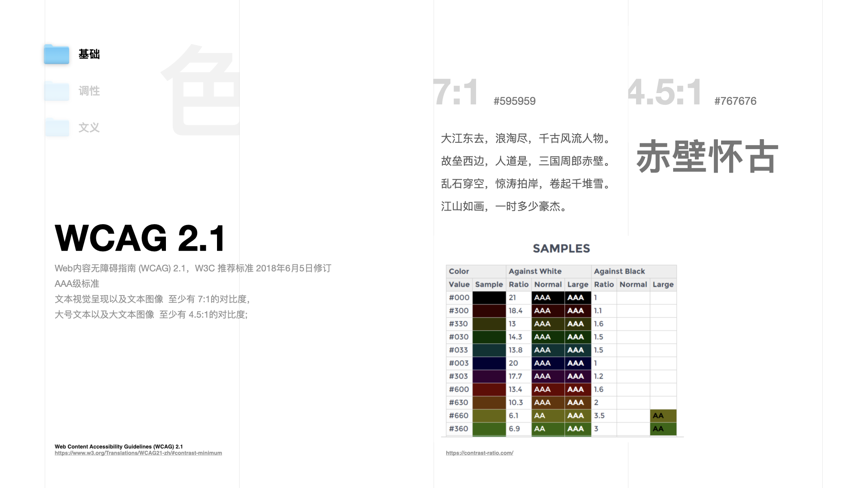Image resolution: width=868 pixels, height=488 pixels.
Task: Click the #000 black color sample
Action: [x=489, y=297]
